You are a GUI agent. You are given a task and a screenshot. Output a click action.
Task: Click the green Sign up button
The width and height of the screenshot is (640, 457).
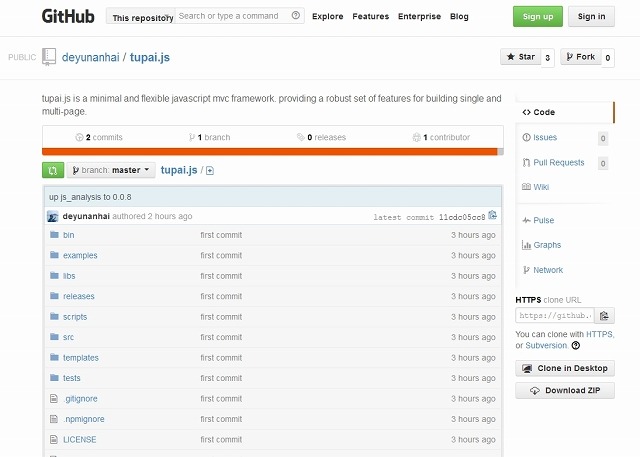[538, 16]
